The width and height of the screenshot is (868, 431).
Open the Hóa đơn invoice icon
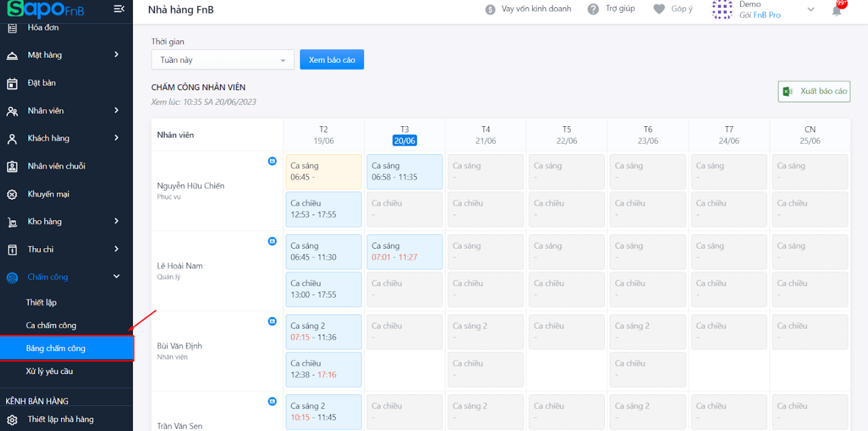click(12, 27)
